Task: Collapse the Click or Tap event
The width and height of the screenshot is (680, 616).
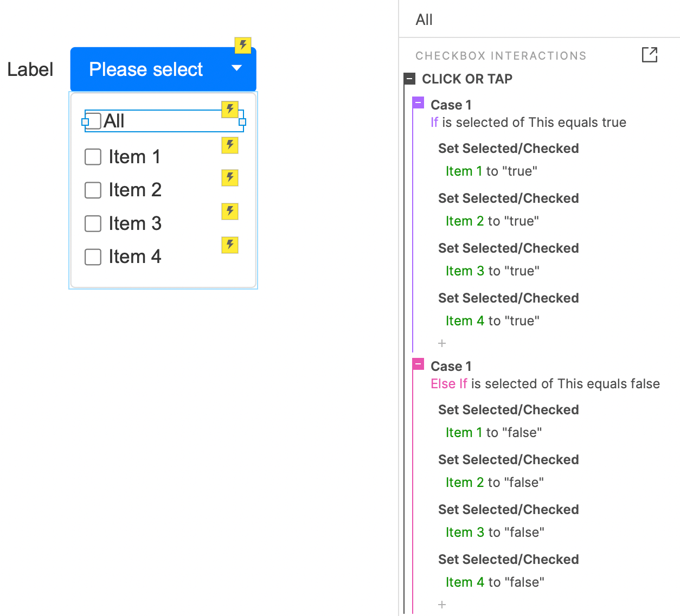Action: point(410,79)
